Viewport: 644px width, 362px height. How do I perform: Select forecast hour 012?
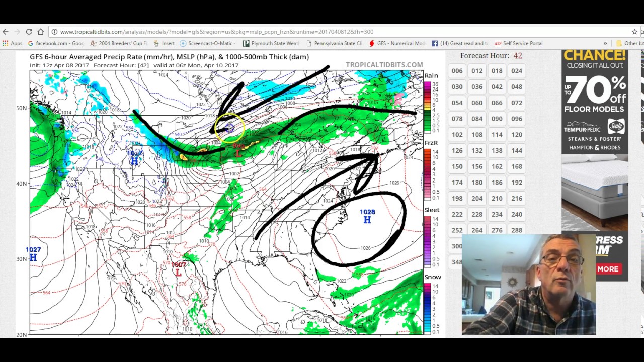click(x=477, y=71)
